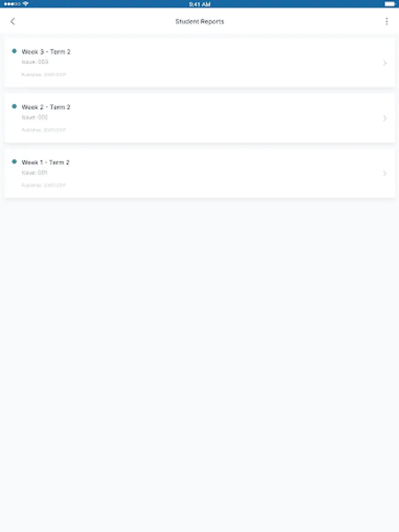Tap the Student Reports page title
The height and width of the screenshot is (532, 399).
(200, 21)
